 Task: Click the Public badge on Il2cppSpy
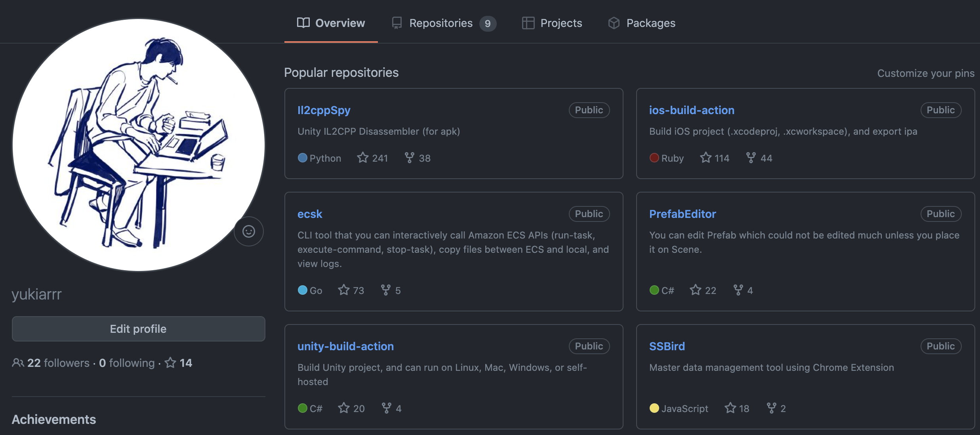click(589, 110)
